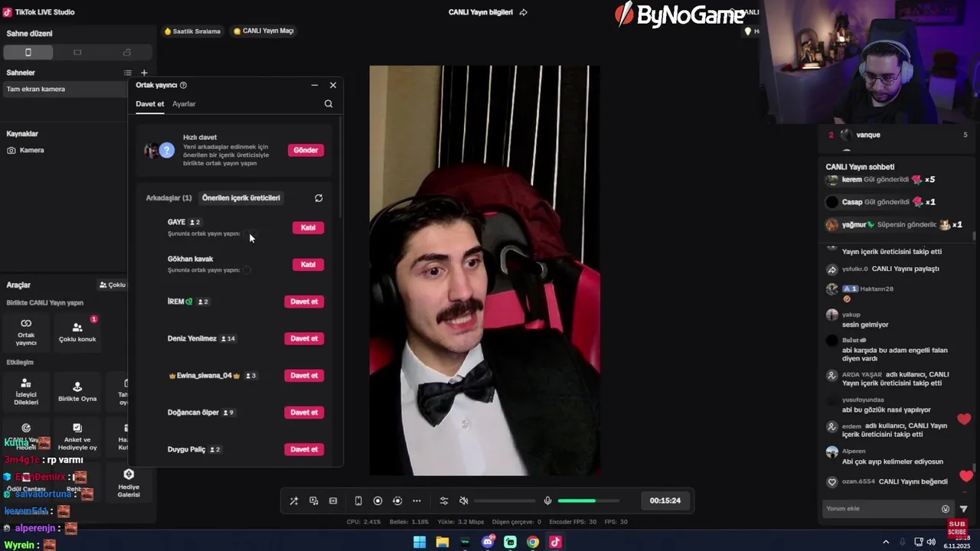Invite İREM to co-host
The height and width of the screenshot is (551, 980).
tap(304, 302)
